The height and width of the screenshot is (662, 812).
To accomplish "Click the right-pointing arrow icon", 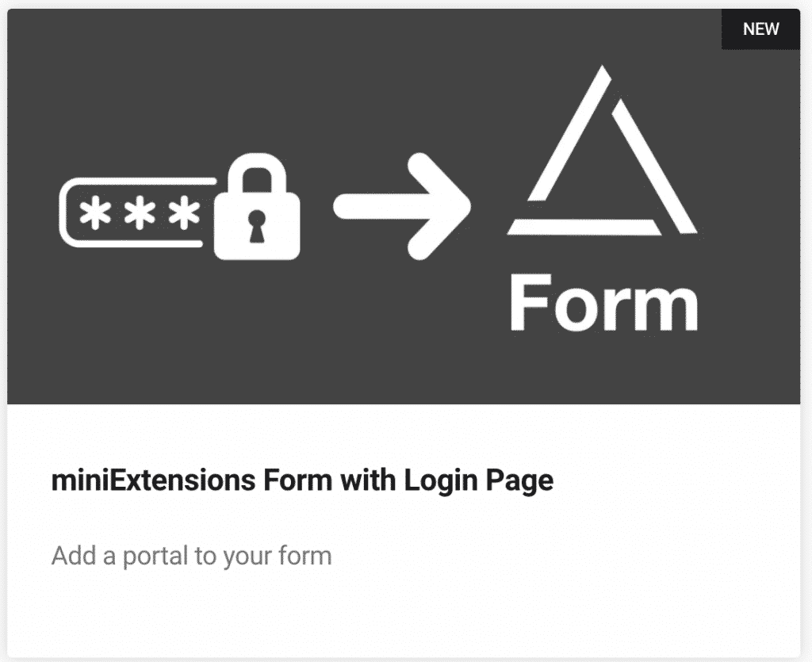I will click(400, 206).
